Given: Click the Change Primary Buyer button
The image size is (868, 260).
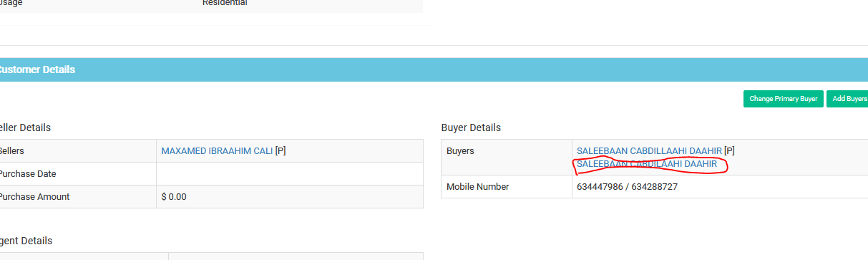Looking at the screenshot, I should pyautogui.click(x=783, y=99).
